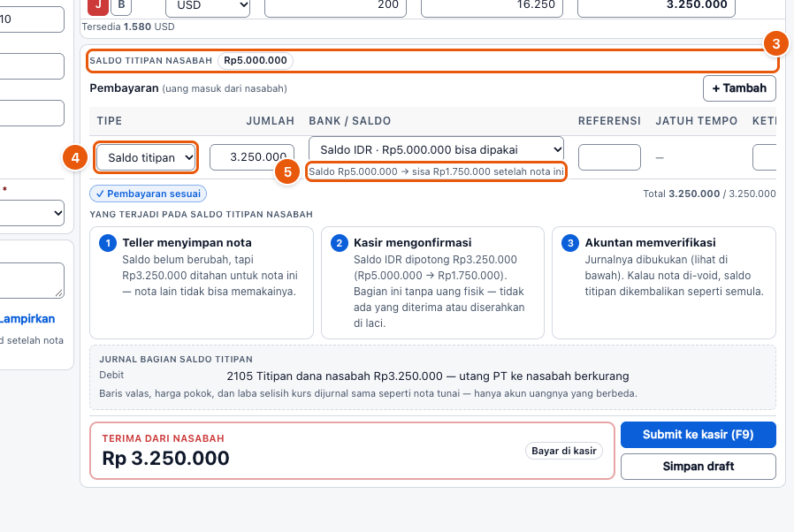Viewport: 794px width, 532px height.
Task: Click Submit ke kasir (F9) button
Action: click(699, 434)
